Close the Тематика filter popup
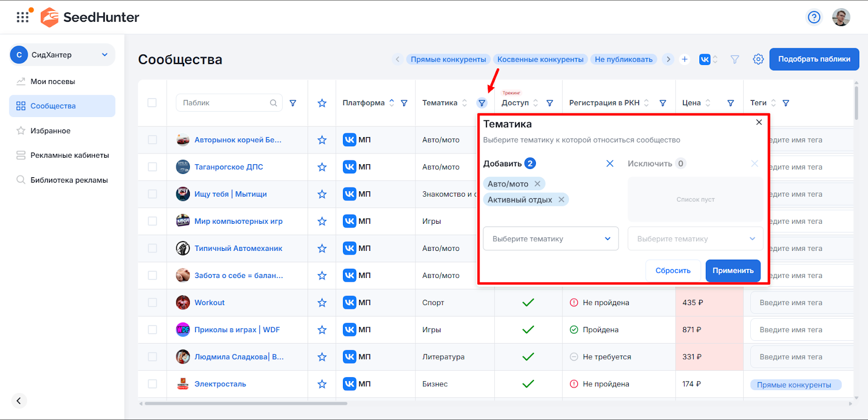Viewport: 868px width, 420px height. [x=759, y=122]
